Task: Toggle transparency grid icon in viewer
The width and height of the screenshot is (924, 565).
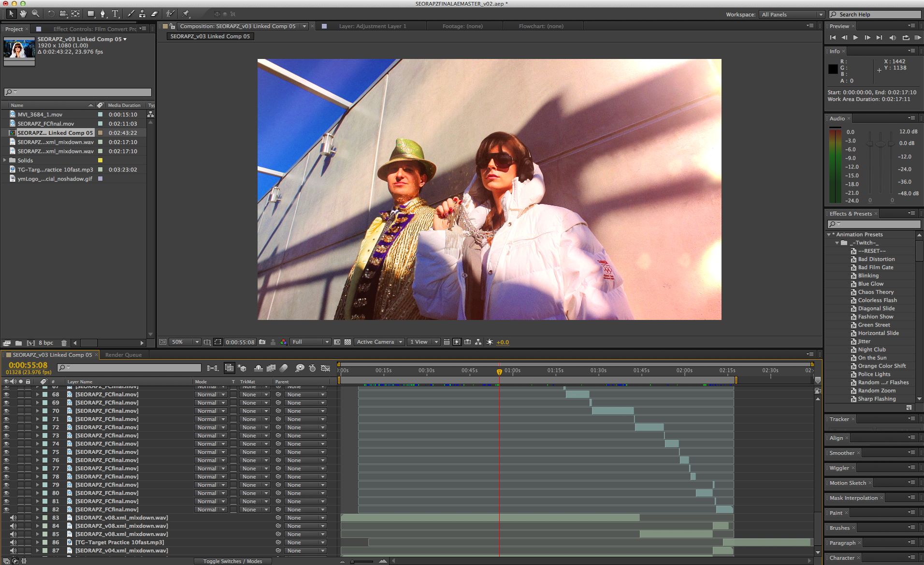Action: pos(347,342)
